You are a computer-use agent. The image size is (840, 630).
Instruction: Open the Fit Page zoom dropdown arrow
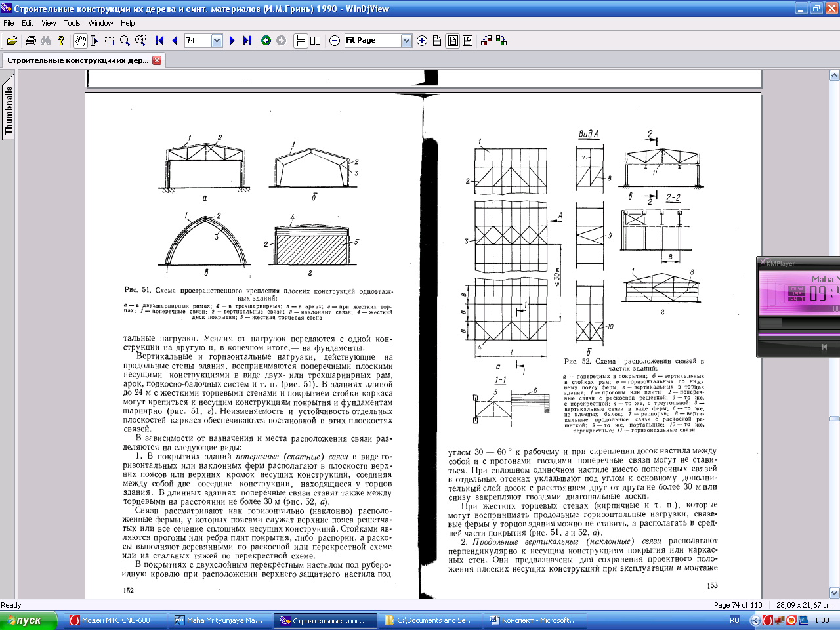[x=406, y=41]
